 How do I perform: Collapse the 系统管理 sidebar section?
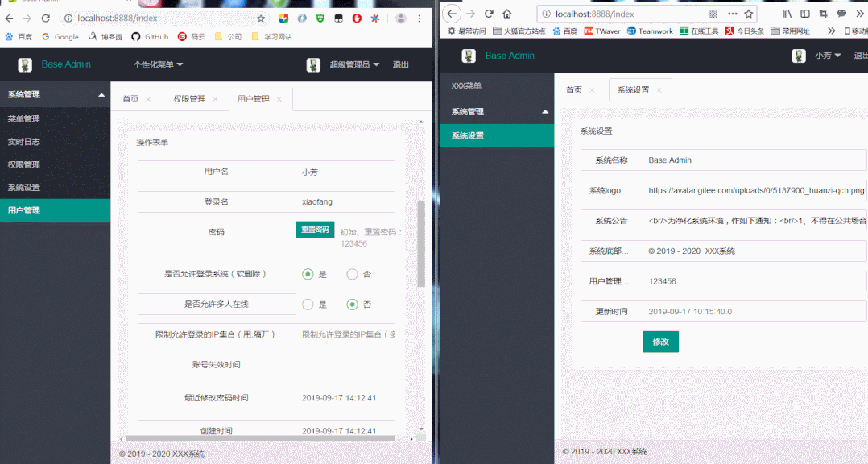point(55,93)
